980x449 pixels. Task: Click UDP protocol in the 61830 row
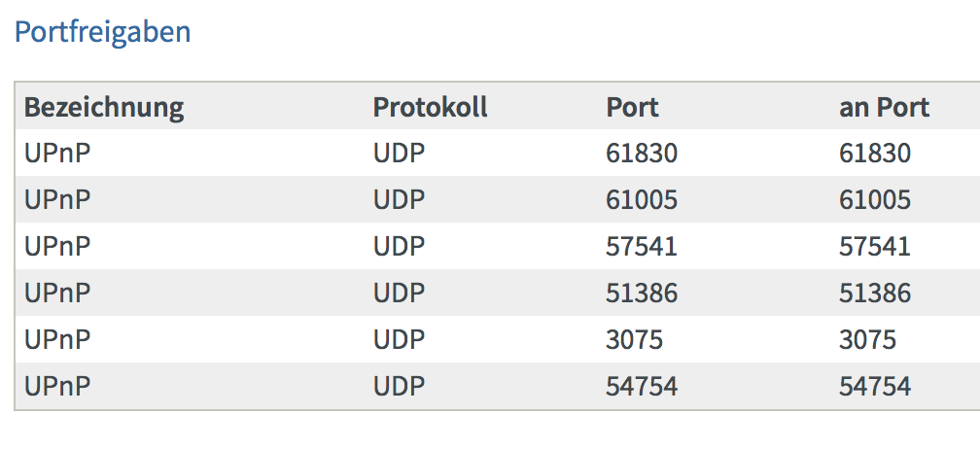point(399,153)
